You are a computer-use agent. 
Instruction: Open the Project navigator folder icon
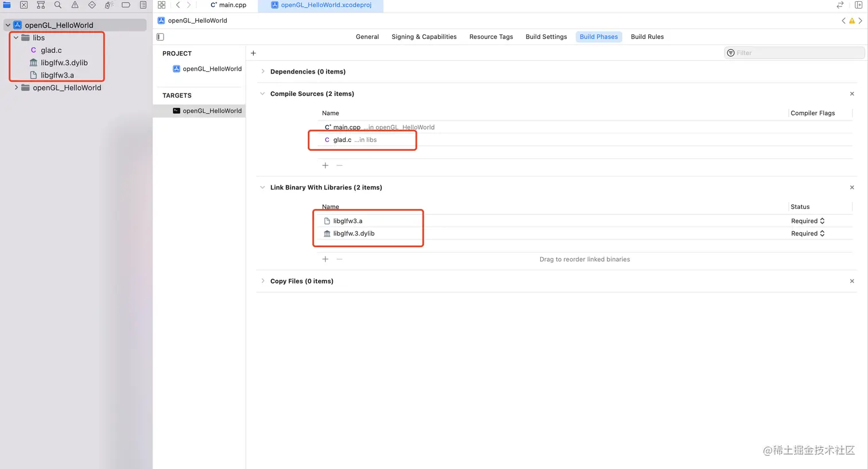(x=7, y=5)
